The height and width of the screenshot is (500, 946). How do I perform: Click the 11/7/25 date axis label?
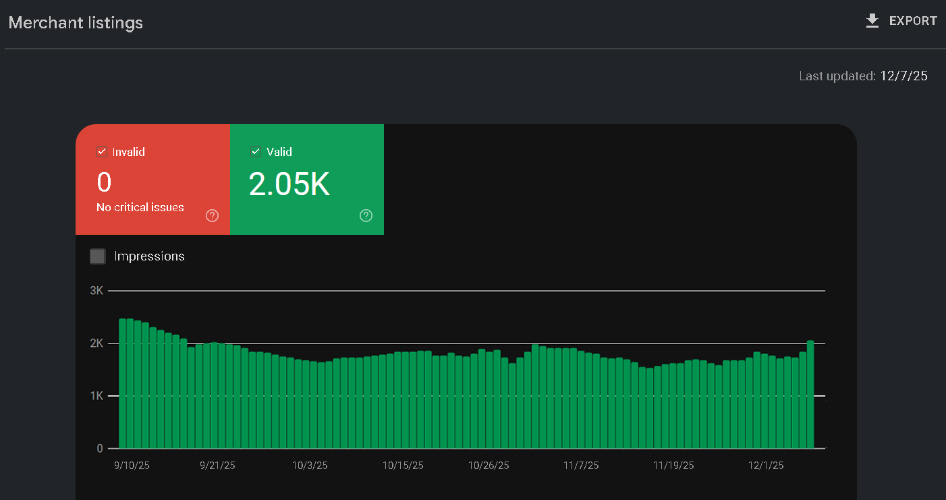coord(581,465)
